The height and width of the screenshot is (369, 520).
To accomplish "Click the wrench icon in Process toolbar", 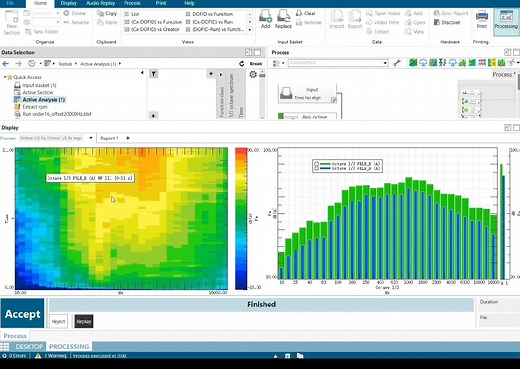I will 397,63.
